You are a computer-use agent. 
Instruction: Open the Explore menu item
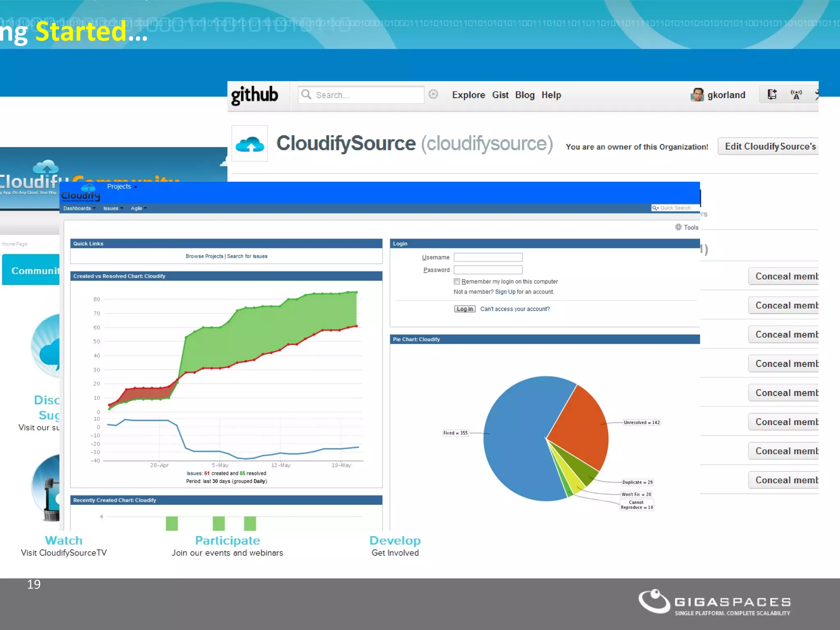click(468, 95)
